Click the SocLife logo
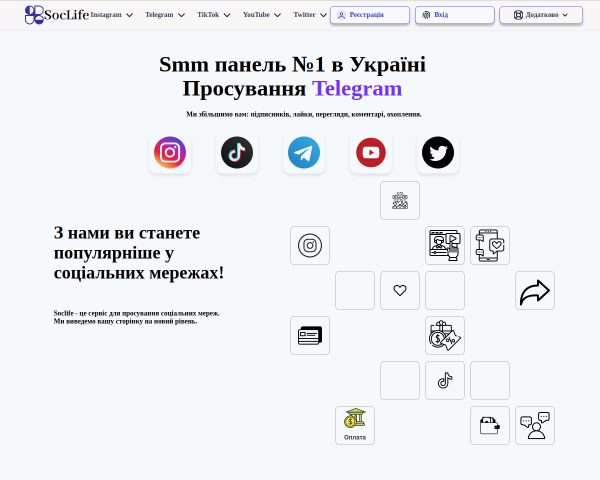 tap(57, 15)
